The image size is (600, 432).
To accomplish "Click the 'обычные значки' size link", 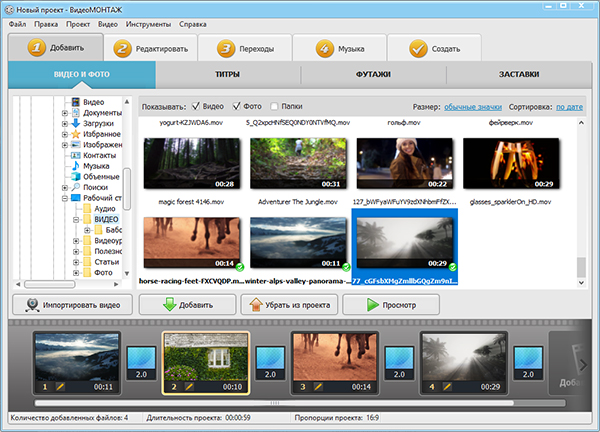I will pos(474,106).
